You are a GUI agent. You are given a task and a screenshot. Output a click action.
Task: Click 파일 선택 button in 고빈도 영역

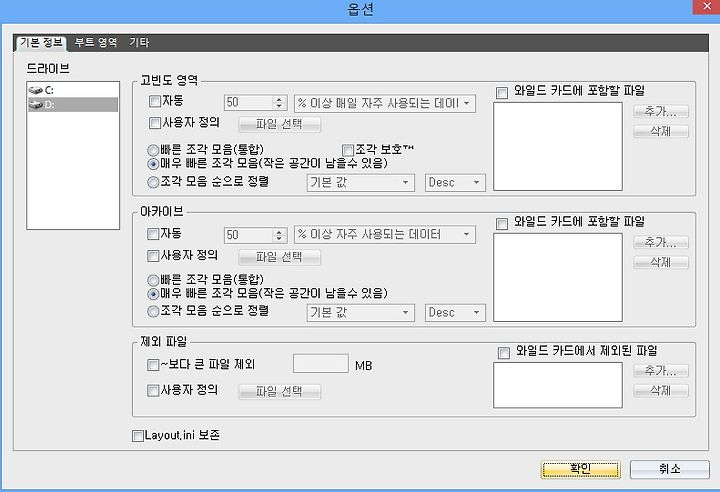279,124
